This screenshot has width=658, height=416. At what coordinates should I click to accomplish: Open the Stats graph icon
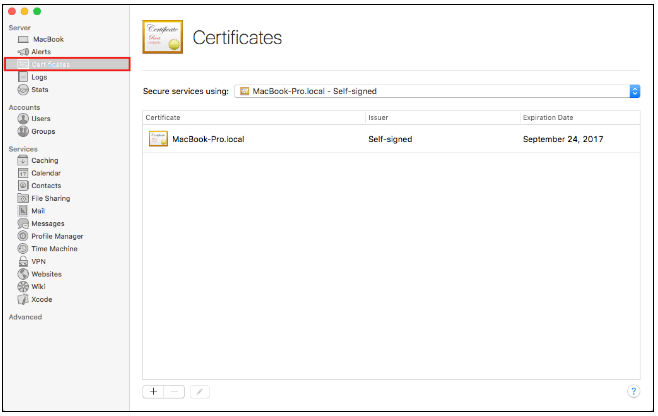coord(23,89)
